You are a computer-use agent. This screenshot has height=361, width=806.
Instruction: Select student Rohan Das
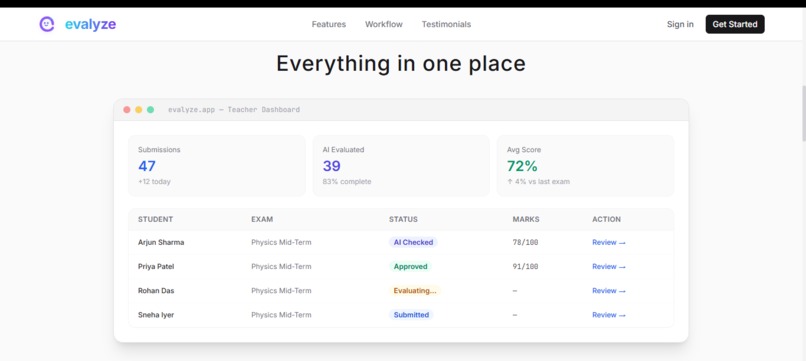[156, 291]
